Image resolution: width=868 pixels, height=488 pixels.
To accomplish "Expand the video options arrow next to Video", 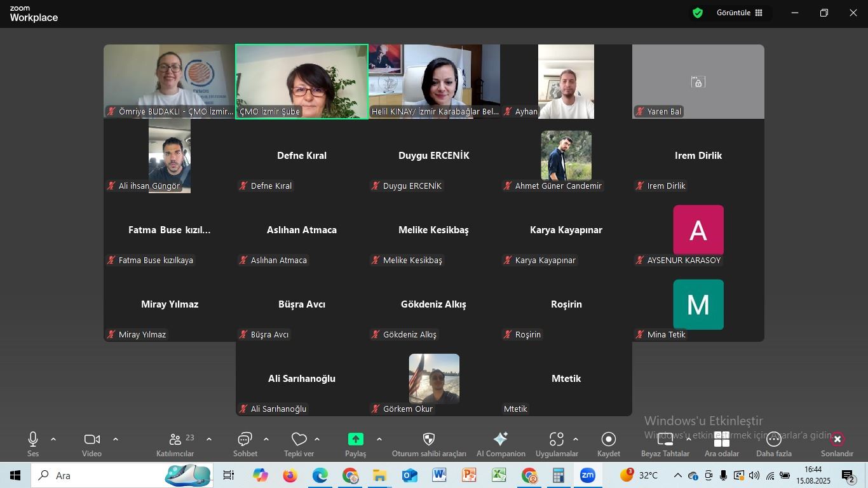I will (x=116, y=439).
